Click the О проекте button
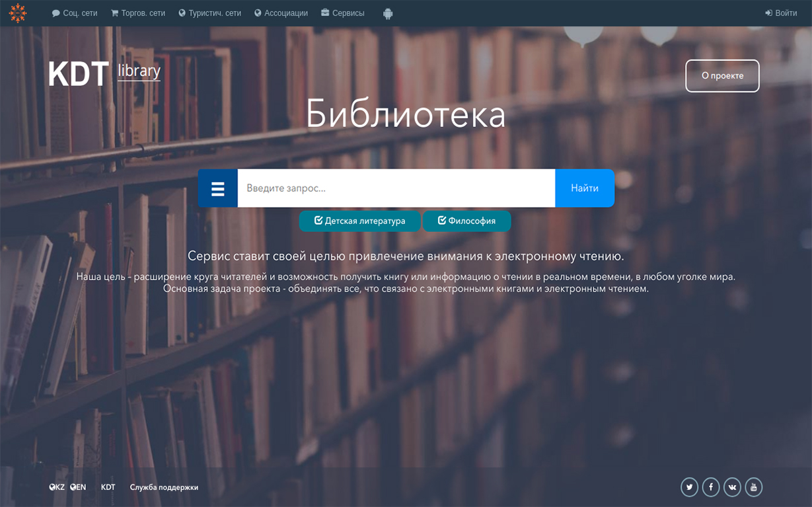Viewport: 812px width, 507px height. point(722,76)
